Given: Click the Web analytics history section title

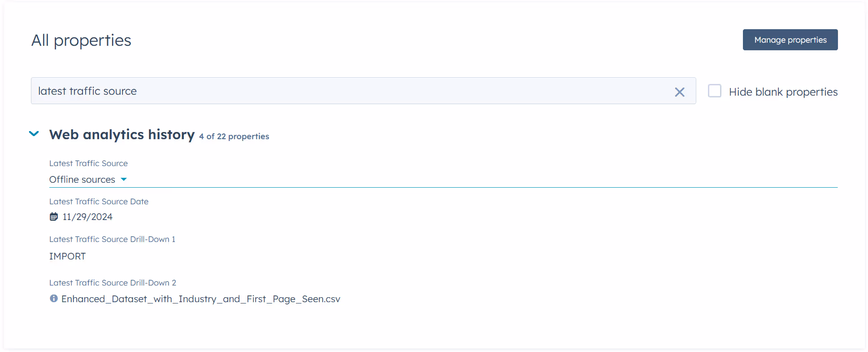Looking at the screenshot, I should click(x=122, y=134).
